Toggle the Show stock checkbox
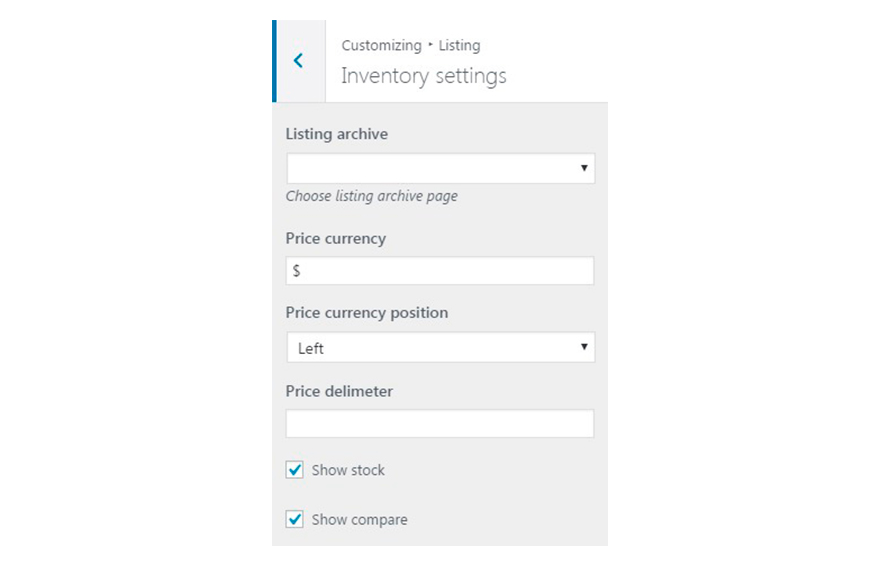880x566 pixels. point(295,470)
